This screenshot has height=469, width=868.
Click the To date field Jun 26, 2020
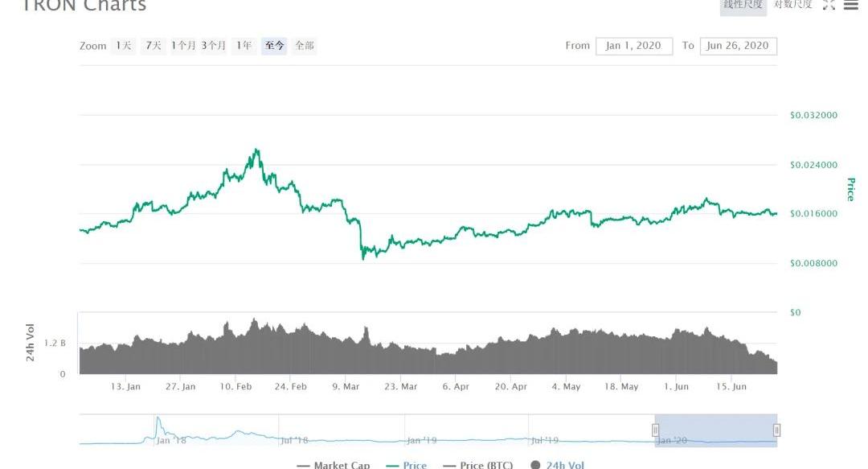coord(738,46)
